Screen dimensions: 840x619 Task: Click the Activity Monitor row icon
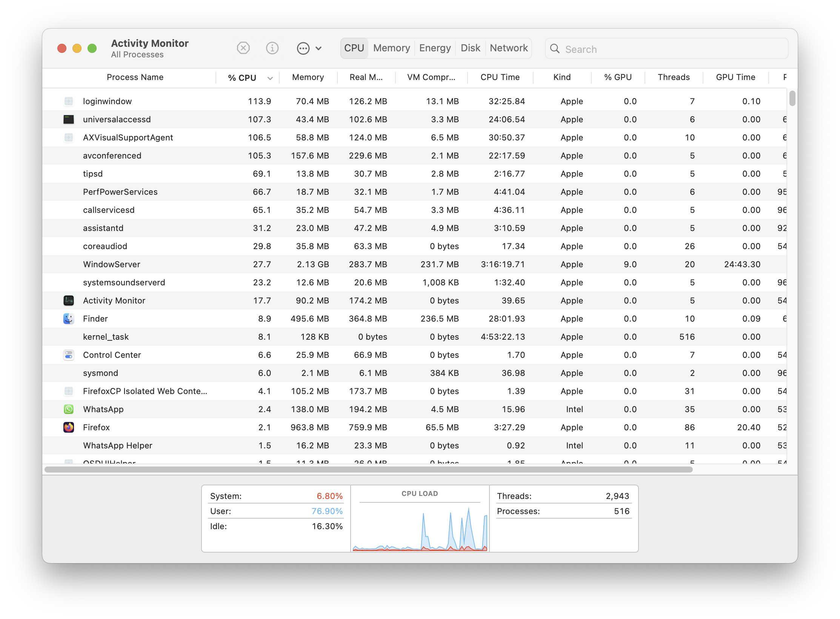point(69,300)
